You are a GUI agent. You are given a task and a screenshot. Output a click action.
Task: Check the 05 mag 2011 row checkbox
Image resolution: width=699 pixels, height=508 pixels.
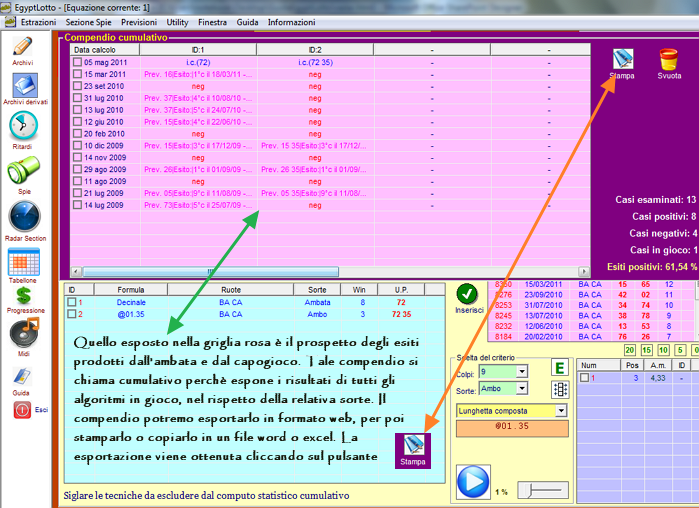(78, 62)
